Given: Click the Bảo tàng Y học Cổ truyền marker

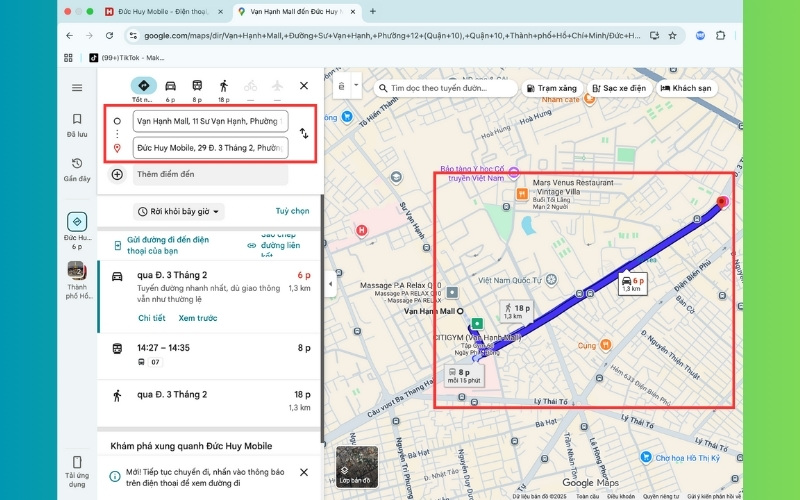Looking at the screenshot, I should [514, 172].
